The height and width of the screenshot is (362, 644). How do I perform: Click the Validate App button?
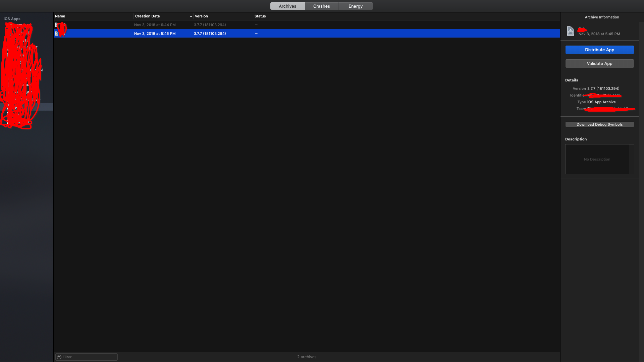599,63
